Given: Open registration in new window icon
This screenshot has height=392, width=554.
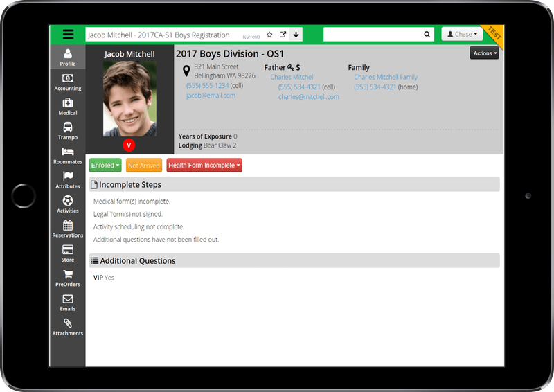Looking at the screenshot, I should click(283, 35).
